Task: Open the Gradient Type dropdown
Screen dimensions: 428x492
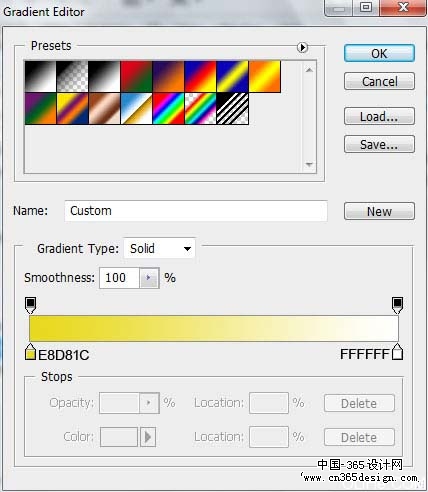Action: click(159, 248)
